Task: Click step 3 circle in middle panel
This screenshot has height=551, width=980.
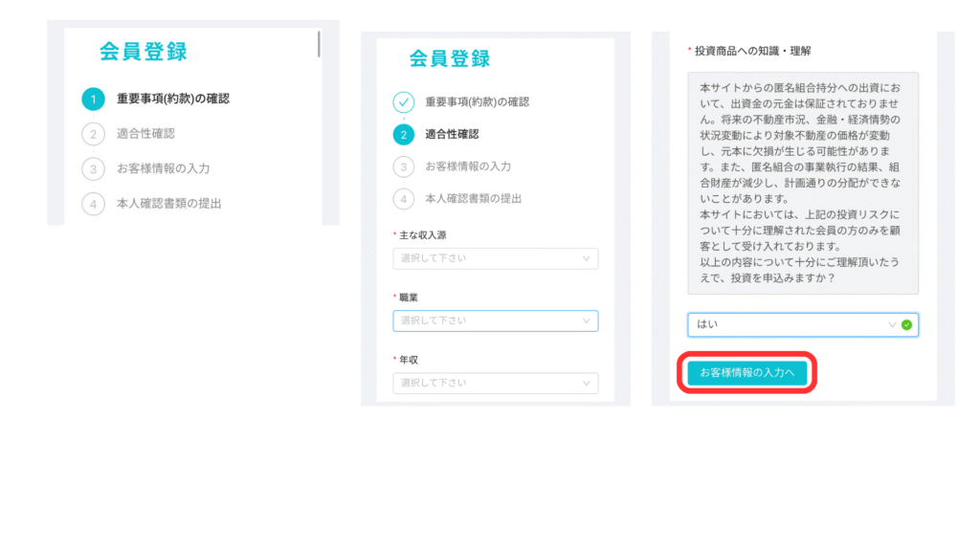Action: pyautogui.click(x=404, y=166)
